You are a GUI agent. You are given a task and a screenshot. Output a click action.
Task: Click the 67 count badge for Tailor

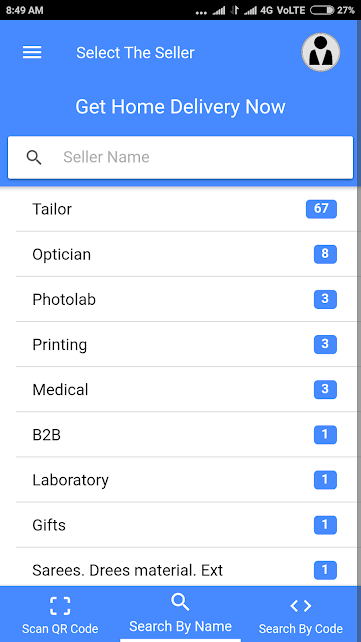321,209
